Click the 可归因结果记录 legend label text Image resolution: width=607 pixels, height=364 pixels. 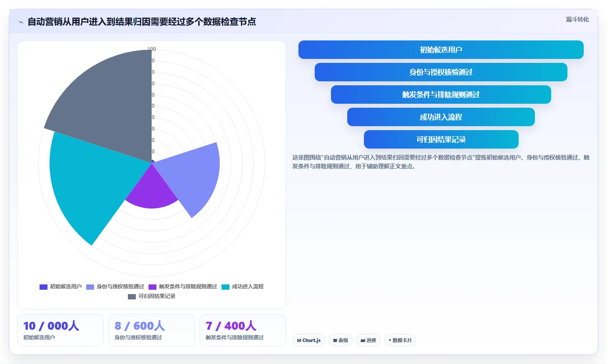tap(157, 297)
